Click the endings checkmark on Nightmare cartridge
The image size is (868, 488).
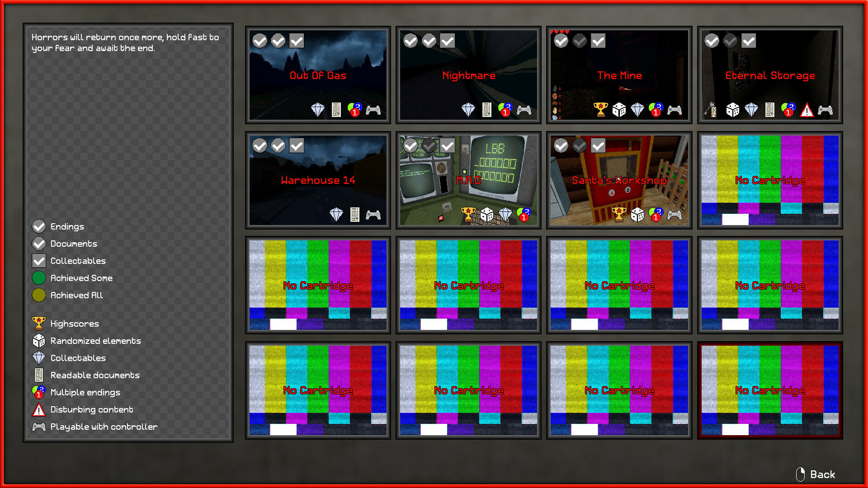pos(410,41)
